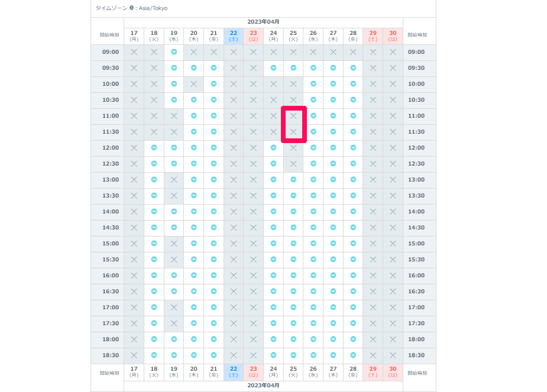
Task: Pick the 15:30 available slot on April 28
Action: point(353,260)
